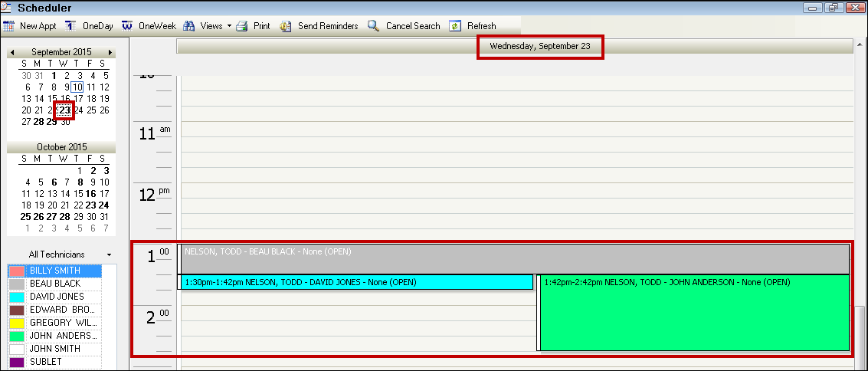This screenshot has width=868, height=371.
Task: Open the Beau Black gray appointment
Action: [513, 259]
